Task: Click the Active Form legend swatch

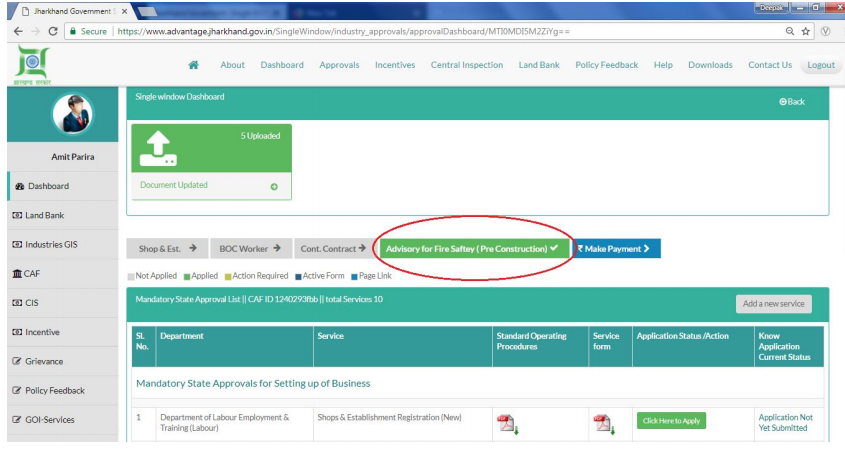Action: point(298,277)
